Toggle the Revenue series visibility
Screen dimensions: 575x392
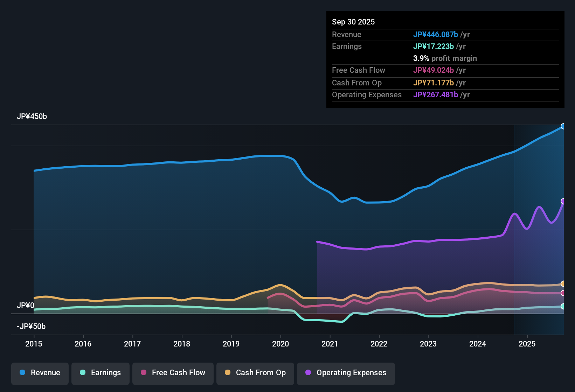(40, 373)
